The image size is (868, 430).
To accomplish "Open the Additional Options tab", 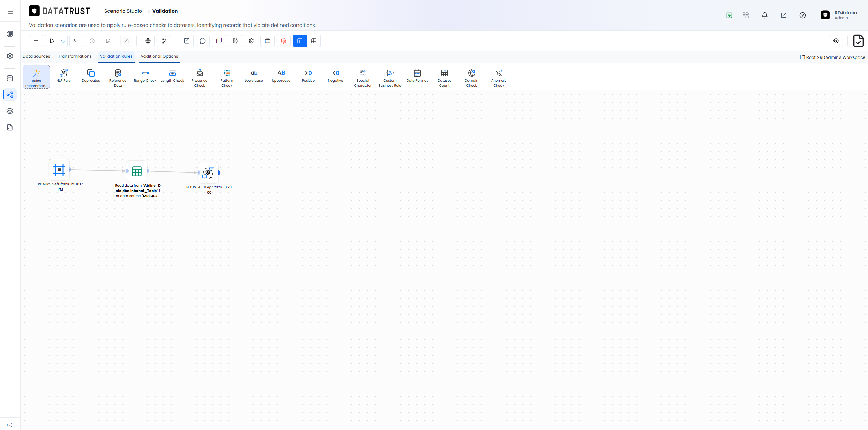I will (159, 56).
